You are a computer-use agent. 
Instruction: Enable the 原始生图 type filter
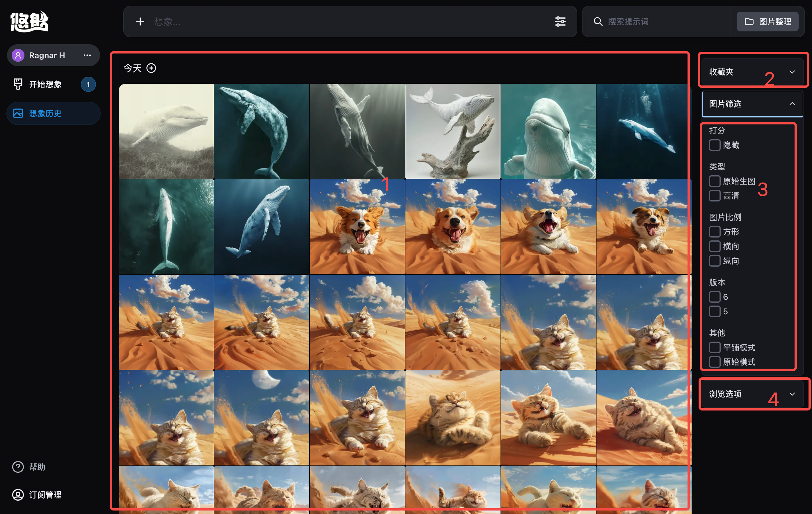715,181
